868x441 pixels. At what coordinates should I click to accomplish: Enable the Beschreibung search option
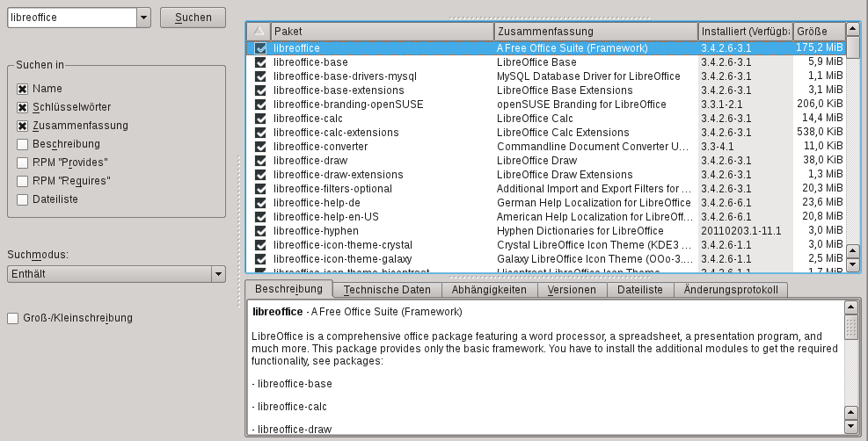(23, 144)
